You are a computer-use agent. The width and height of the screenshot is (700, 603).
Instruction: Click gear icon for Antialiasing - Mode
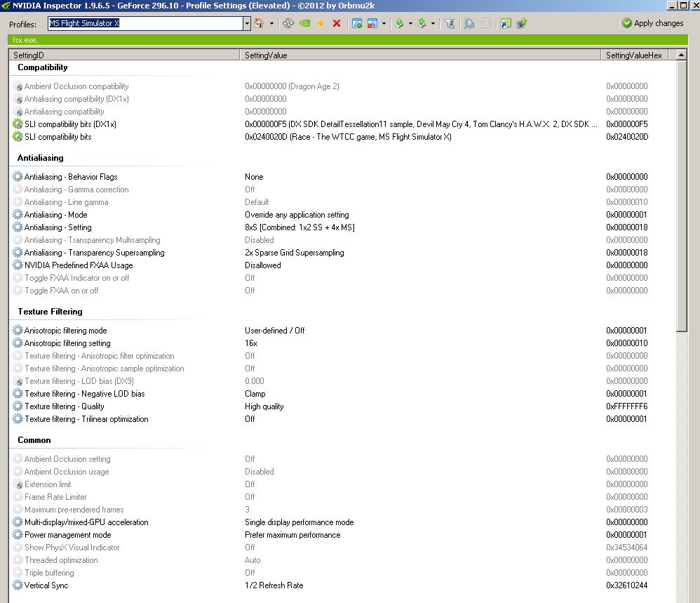pos(18,214)
